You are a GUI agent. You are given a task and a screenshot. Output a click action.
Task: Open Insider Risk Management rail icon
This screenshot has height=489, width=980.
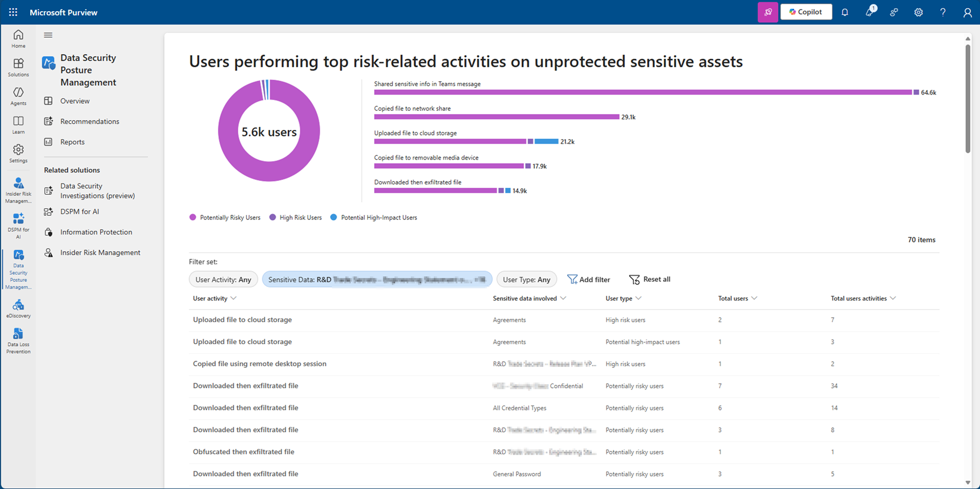point(18,190)
